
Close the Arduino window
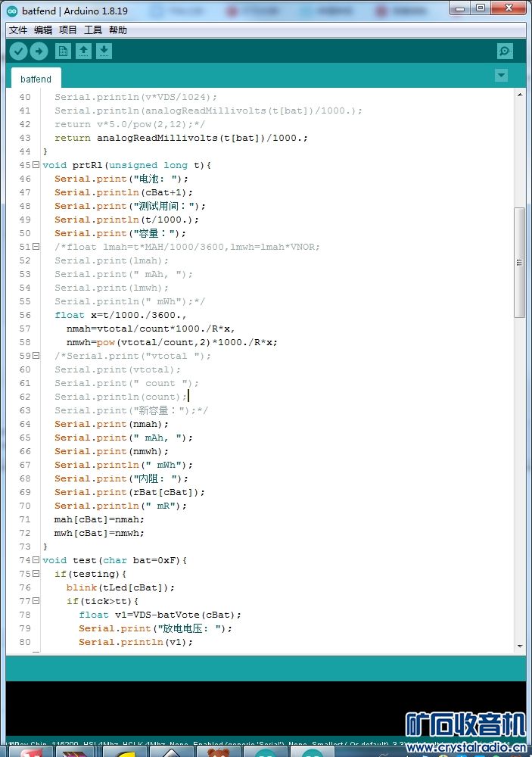tap(509, 8)
